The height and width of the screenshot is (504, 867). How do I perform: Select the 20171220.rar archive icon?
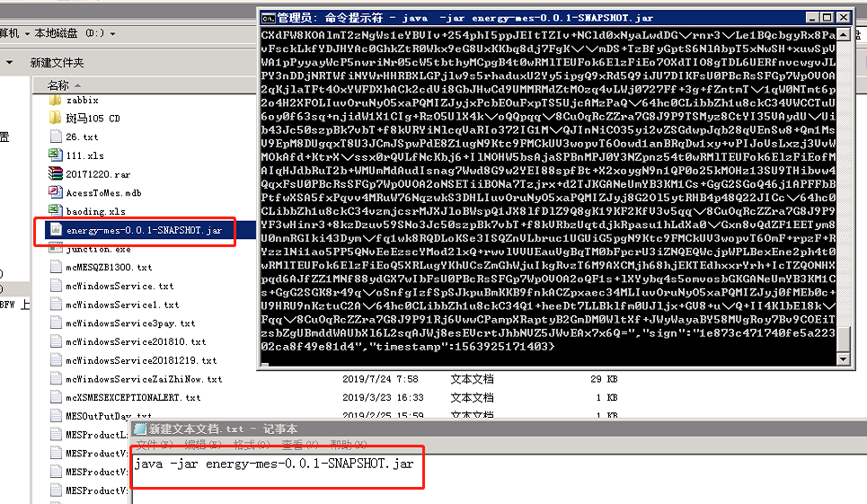[x=56, y=174]
